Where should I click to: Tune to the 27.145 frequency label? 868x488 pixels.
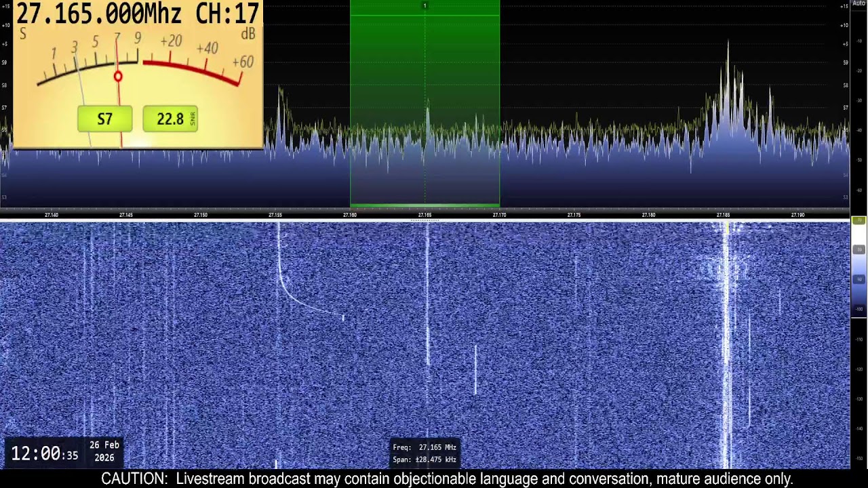[126, 215]
